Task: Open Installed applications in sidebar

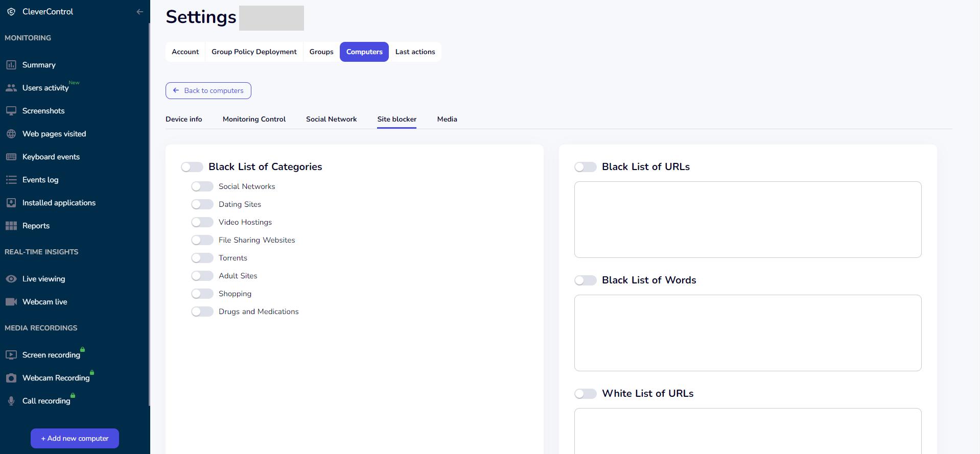Action: pyautogui.click(x=59, y=203)
